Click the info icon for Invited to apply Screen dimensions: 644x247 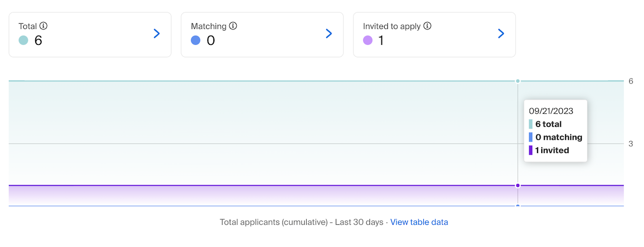[x=427, y=26]
